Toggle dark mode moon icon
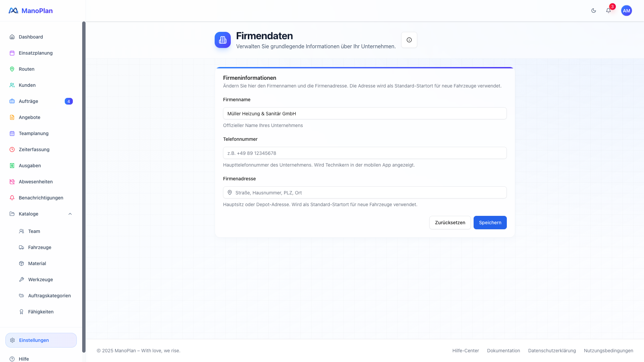Viewport: 644px width, 362px height. pyautogui.click(x=594, y=11)
